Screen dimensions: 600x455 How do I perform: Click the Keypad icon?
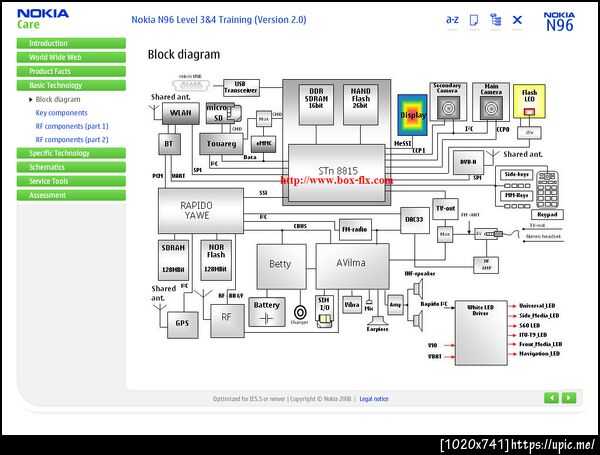547,189
